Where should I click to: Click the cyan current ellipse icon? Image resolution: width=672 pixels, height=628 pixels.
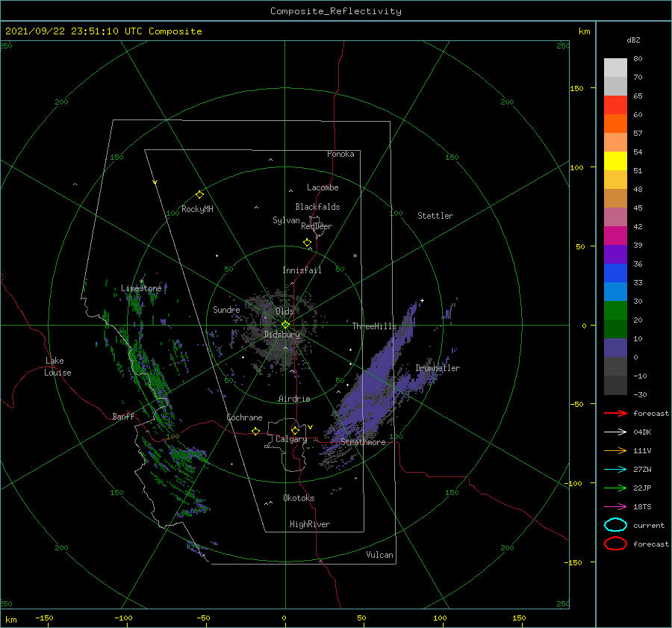[615, 525]
